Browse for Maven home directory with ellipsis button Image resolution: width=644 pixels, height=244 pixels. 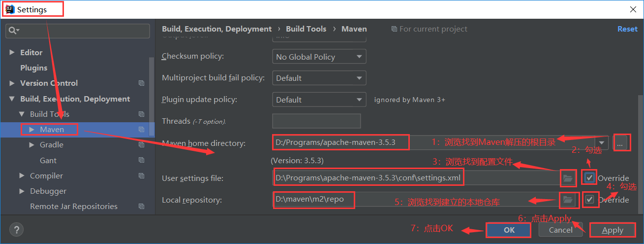[x=620, y=143]
